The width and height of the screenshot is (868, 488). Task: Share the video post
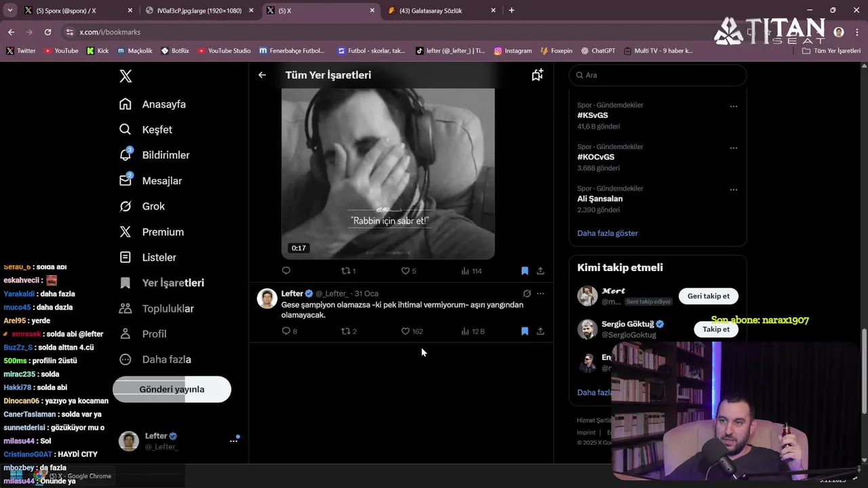540,270
